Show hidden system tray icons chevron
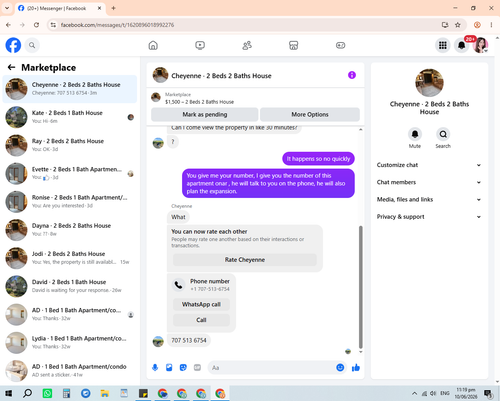This screenshot has height=401, width=500. tap(414, 393)
